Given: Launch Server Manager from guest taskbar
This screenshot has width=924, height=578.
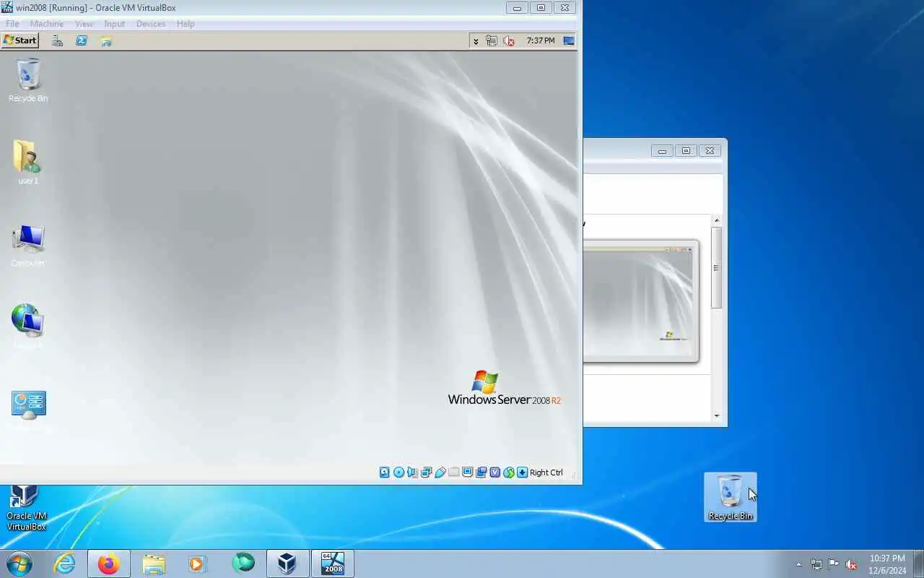Looking at the screenshot, I should point(57,41).
